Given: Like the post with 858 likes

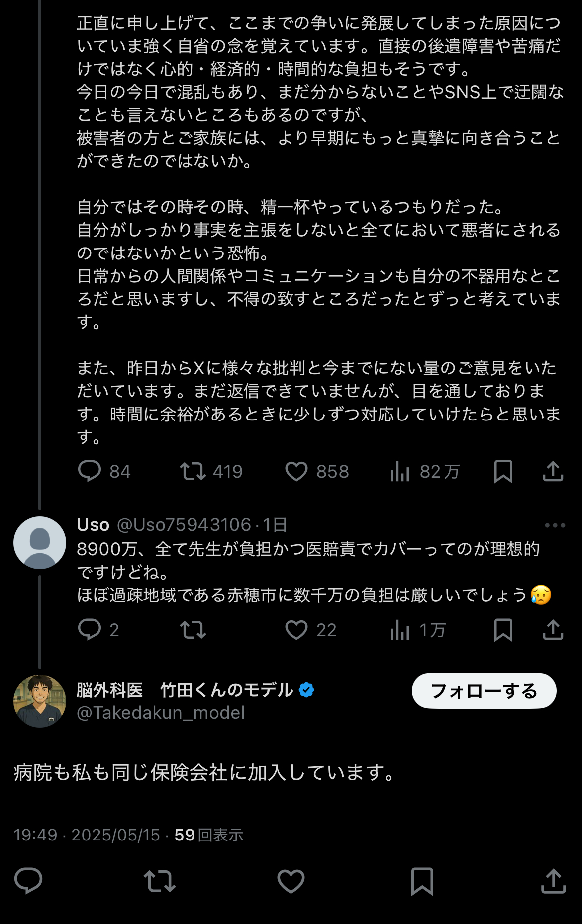Looking at the screenshot, I should pos(296,471).
